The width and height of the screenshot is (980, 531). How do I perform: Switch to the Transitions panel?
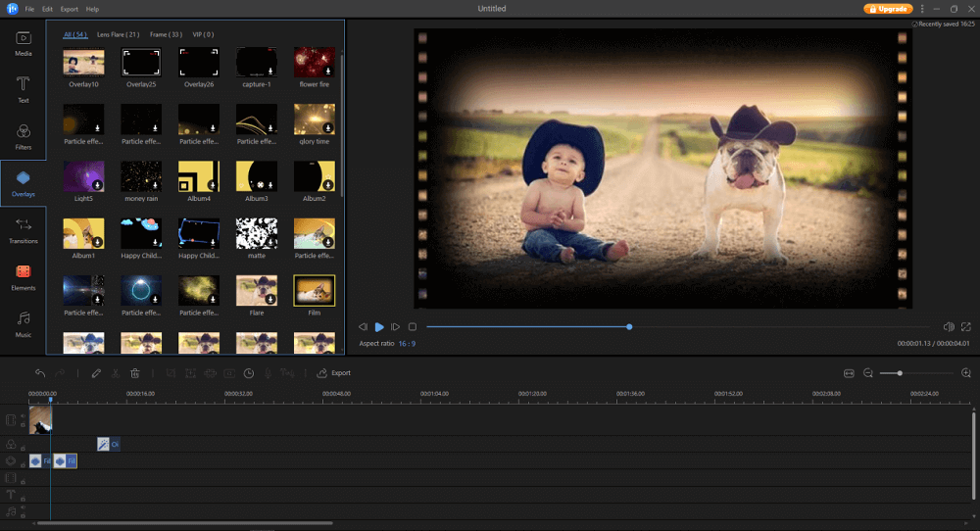point(23,230)
